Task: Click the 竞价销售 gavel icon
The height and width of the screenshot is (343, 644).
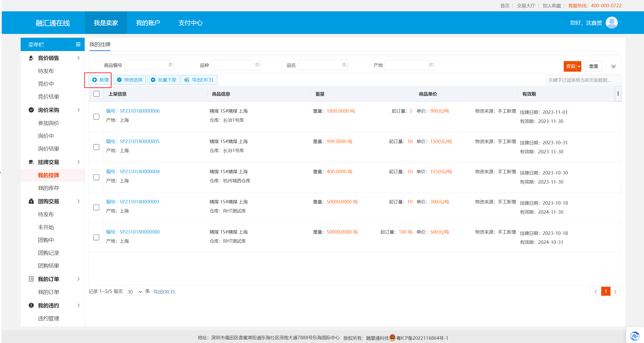Action: tap(31, 58)
